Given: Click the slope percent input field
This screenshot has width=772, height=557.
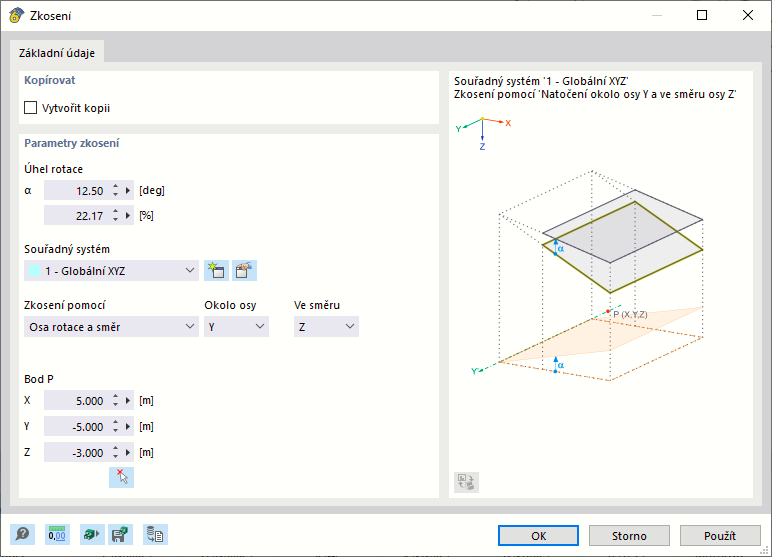Looking at the screenshot, I should point(77,216).
